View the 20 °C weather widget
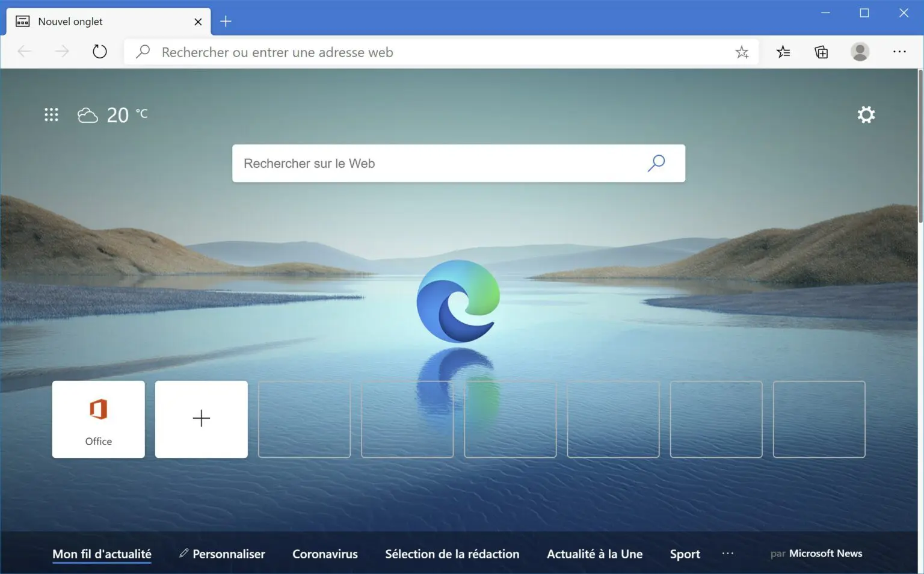The height and width of the screenshot is (574, 924). pyautogui.click(x=113, y=115)
